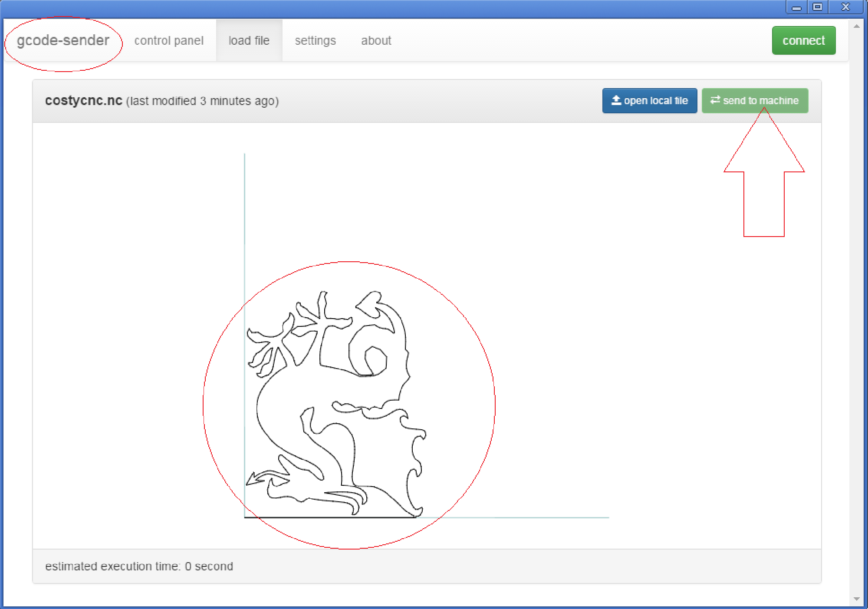Click the gcode toolpath preview drawing
The width and height of the screenshot is (868, 609).
click(336, 404)
